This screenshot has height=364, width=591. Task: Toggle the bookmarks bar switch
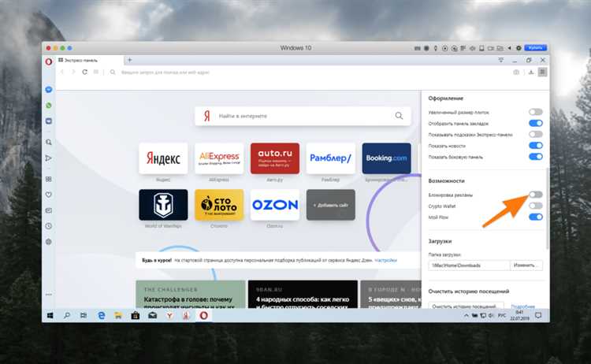click(536, 123)
